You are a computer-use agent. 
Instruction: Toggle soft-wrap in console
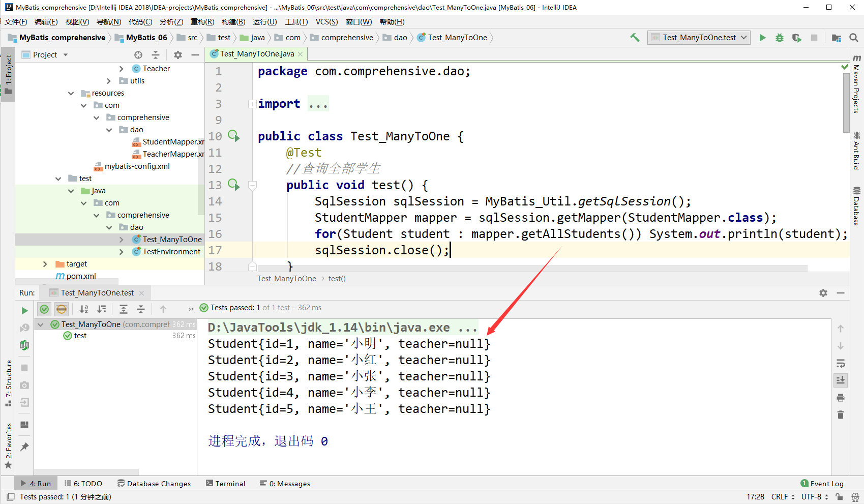tap(841, 363)
